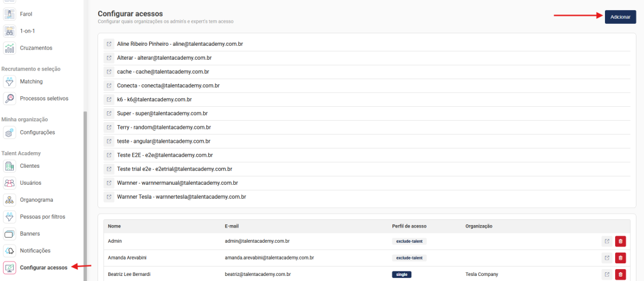The height and width of the screenshot is (281, 644).
Task: Open the Matching funnel icon
Action: pos(10,82)
